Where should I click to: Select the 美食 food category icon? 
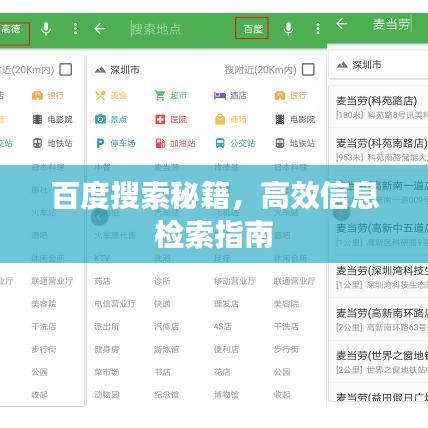coord(111,96)
